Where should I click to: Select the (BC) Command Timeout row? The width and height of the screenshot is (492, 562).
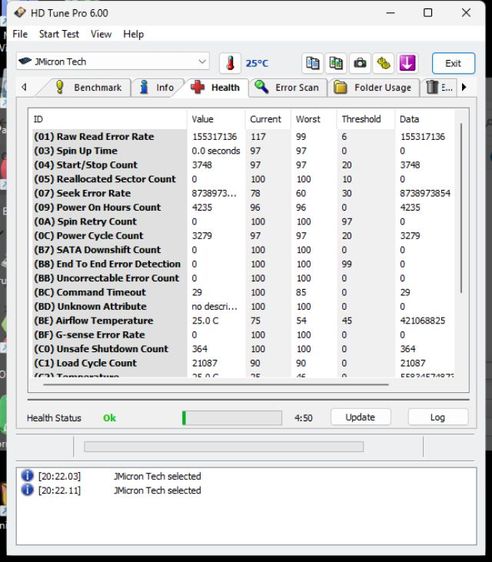(244, 292)
